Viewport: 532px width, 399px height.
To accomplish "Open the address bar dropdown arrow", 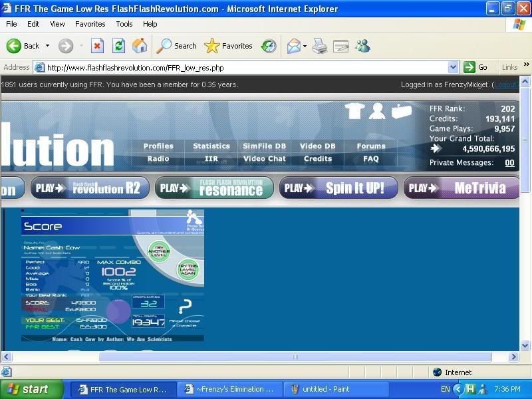I will coord(453,67).
